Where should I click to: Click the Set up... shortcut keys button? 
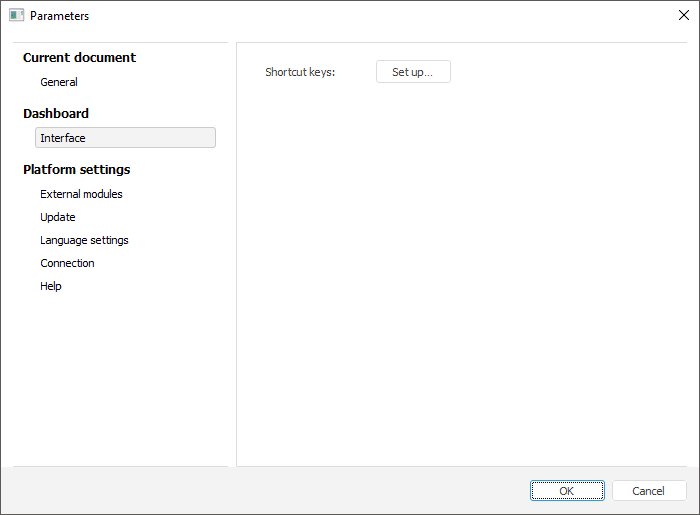[413, 72]
